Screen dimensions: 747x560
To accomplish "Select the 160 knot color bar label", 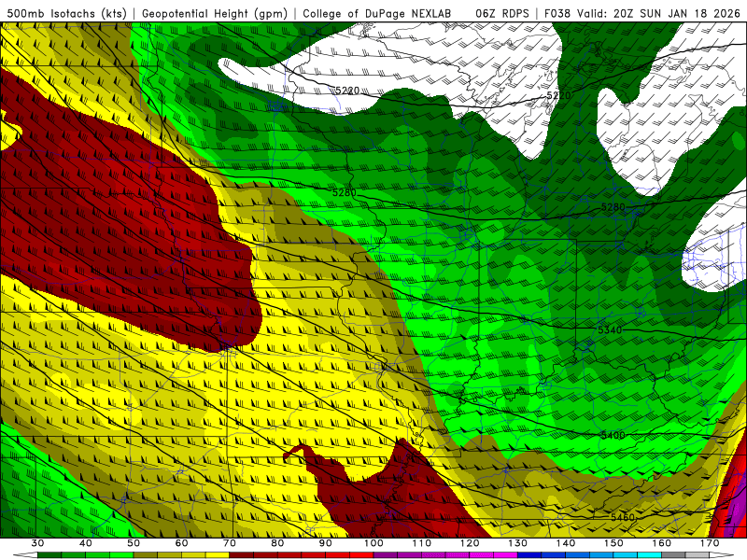I will click(x=661, y=543).
